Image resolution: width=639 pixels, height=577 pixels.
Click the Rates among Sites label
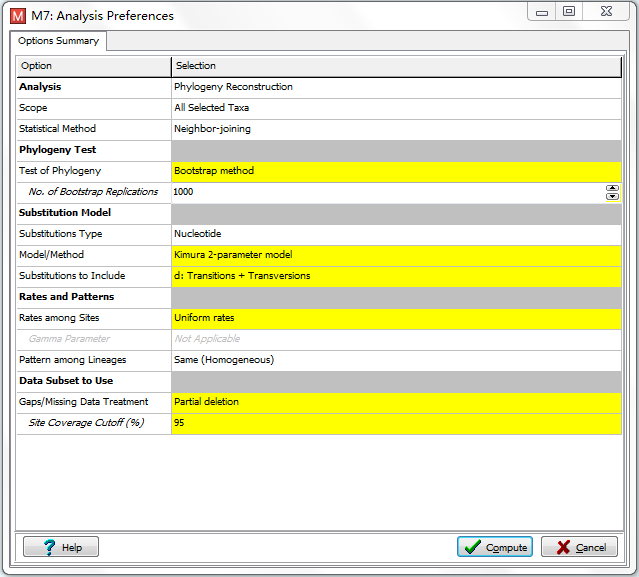pyautogui.click(x=59, y=318)
